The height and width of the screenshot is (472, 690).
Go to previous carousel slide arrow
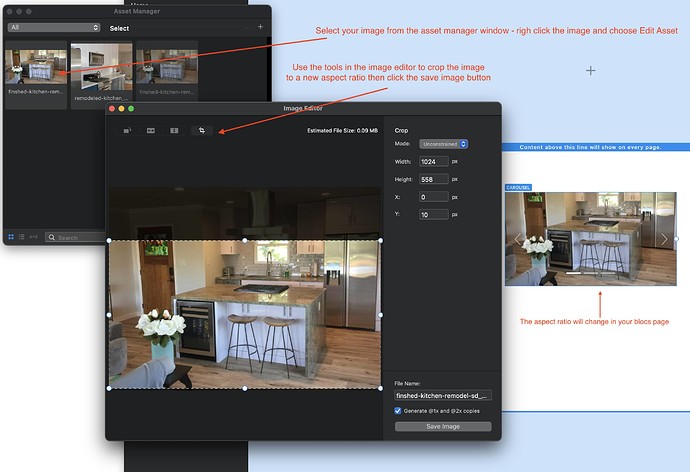[517, 239]
